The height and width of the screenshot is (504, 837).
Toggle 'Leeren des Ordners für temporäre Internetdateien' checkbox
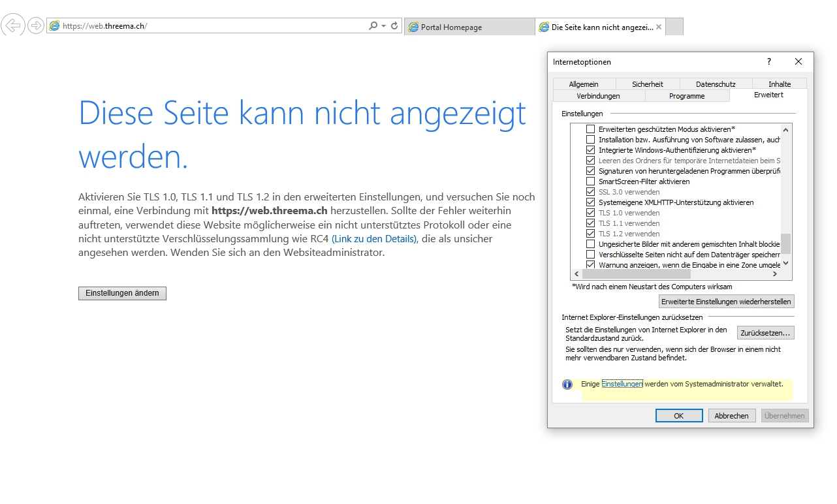click(591, 161)
